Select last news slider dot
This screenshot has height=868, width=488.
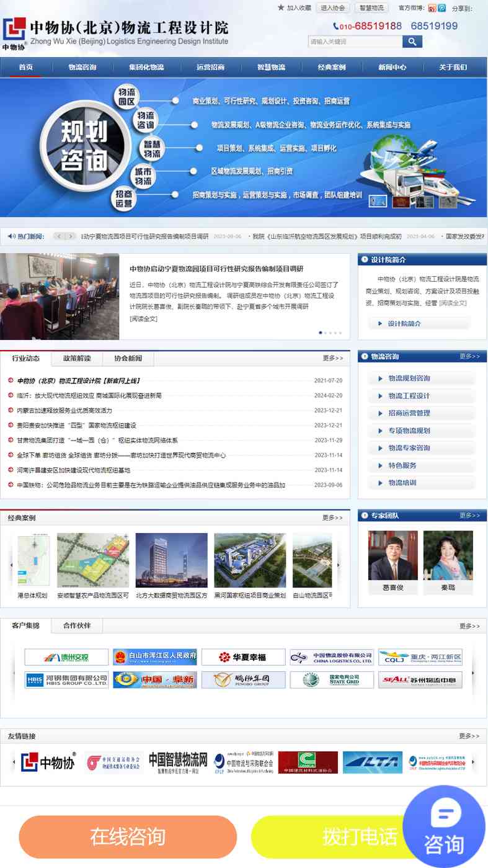click(x=340, y=333)
